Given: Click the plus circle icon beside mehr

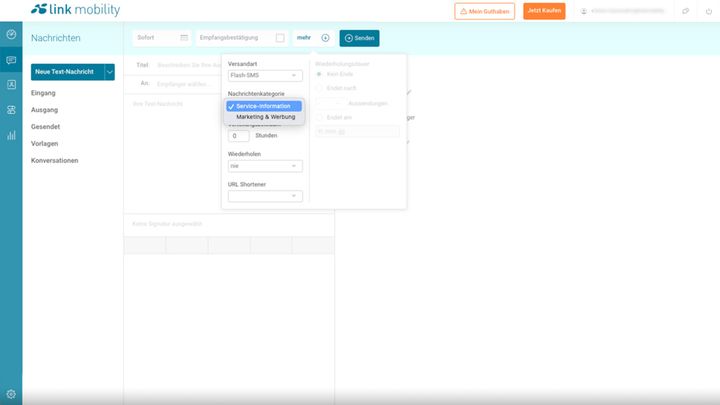Looking at the screenshot, I should tap(325, 38).
